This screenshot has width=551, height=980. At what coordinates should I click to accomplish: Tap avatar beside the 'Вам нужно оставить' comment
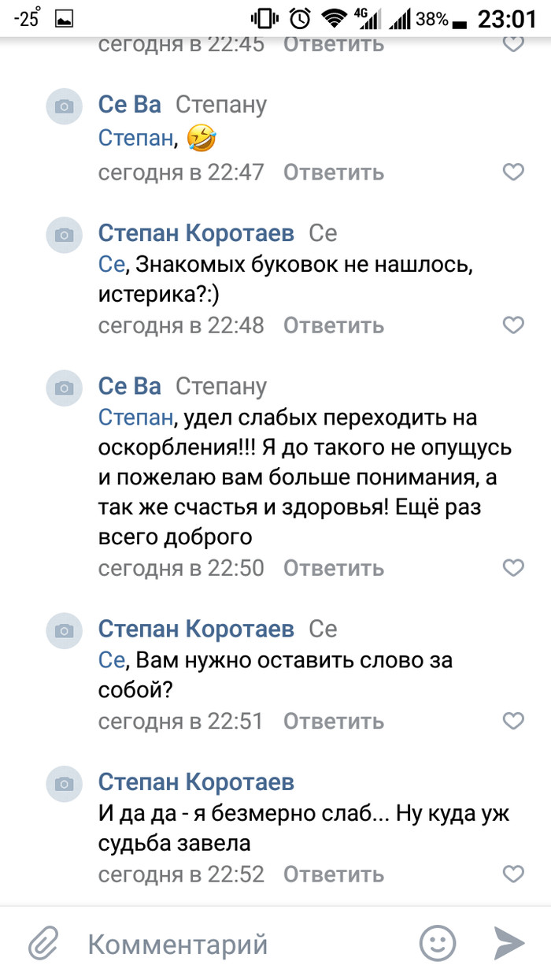[x=65, y=630]
